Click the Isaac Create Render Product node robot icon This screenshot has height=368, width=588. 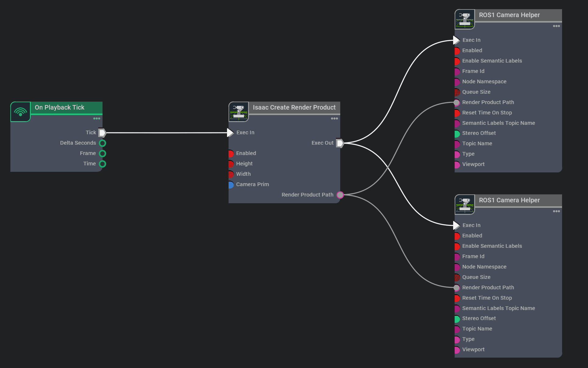[239, 112]
